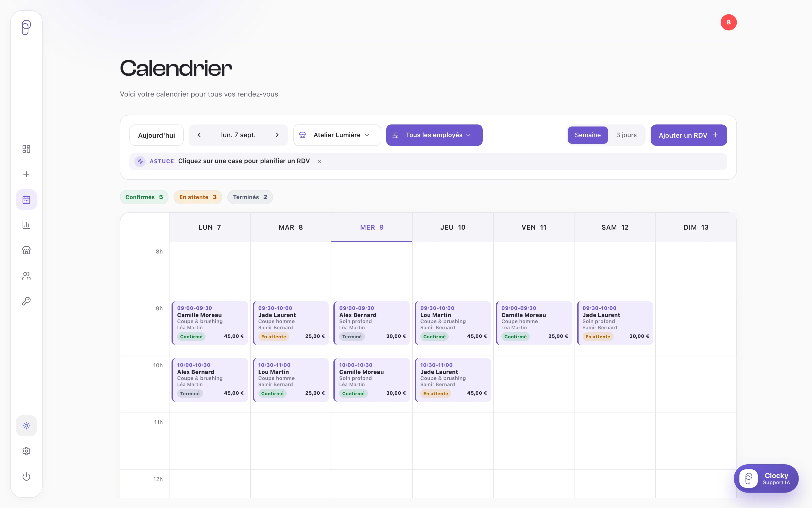Switch to the 3 jours view

coord(626,135)
